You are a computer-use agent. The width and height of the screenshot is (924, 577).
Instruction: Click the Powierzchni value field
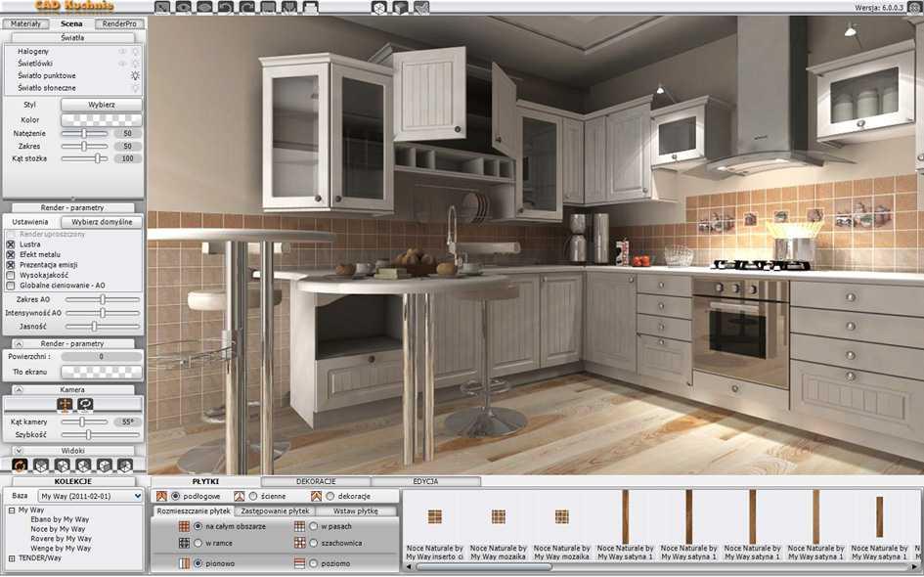coord(102,357)
